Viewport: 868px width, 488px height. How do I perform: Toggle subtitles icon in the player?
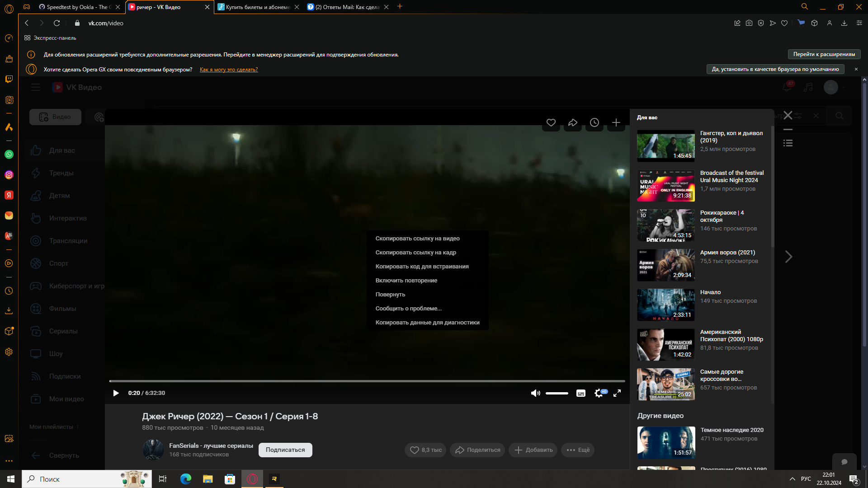[x=581, y=393]
